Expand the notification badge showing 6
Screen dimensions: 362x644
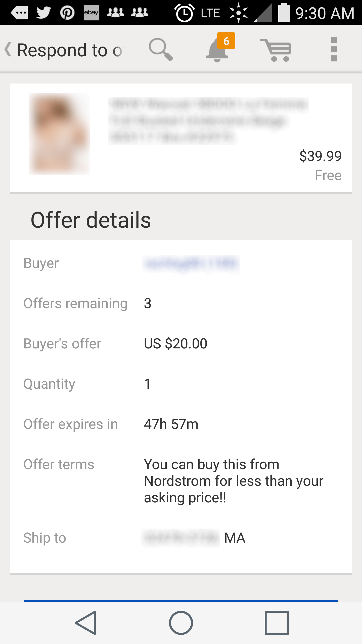(227, 41)
